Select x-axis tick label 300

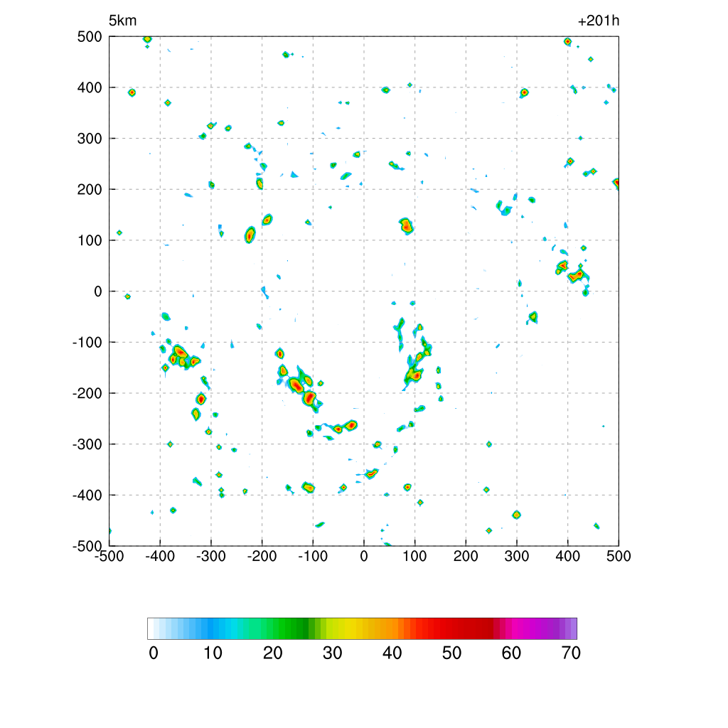click(517, 556)
